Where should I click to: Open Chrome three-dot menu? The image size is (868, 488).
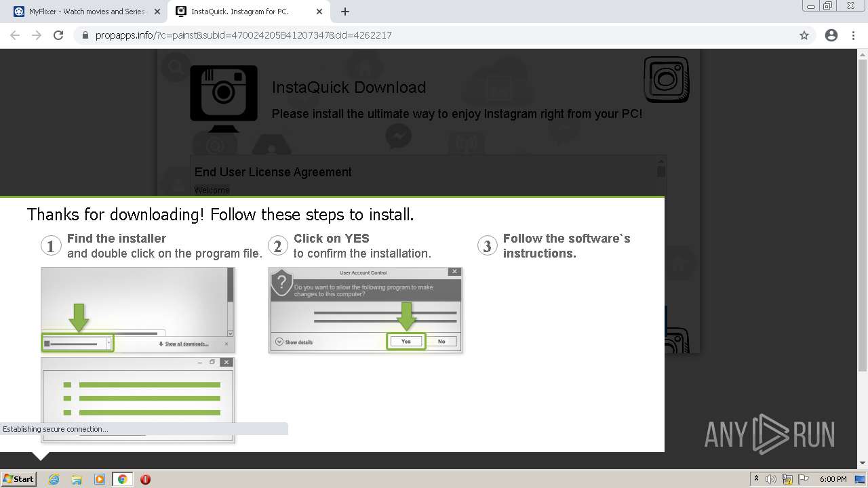853,35
